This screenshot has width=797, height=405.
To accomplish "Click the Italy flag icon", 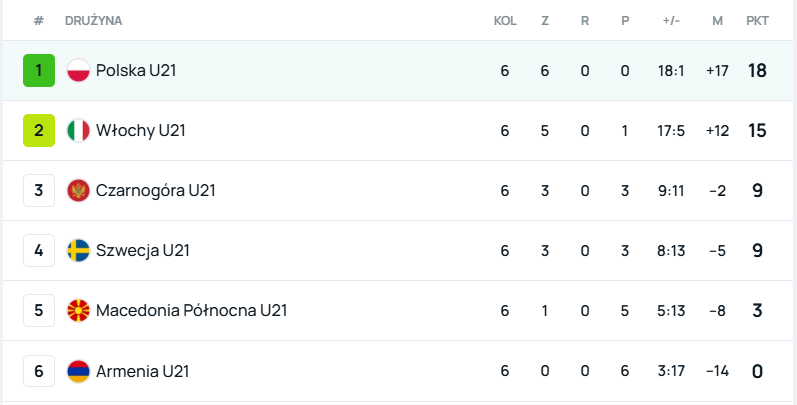I will (78, 130).
